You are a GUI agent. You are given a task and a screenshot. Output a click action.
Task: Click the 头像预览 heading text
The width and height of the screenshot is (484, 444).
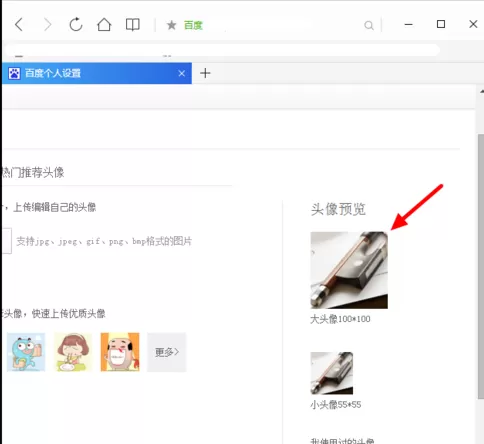click(x=338, y=209)
